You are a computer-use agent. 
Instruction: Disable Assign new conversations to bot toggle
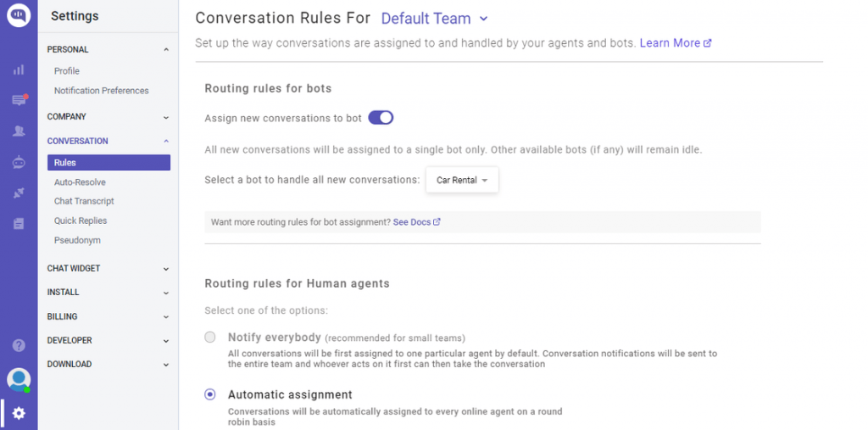[x=381, y=118]
